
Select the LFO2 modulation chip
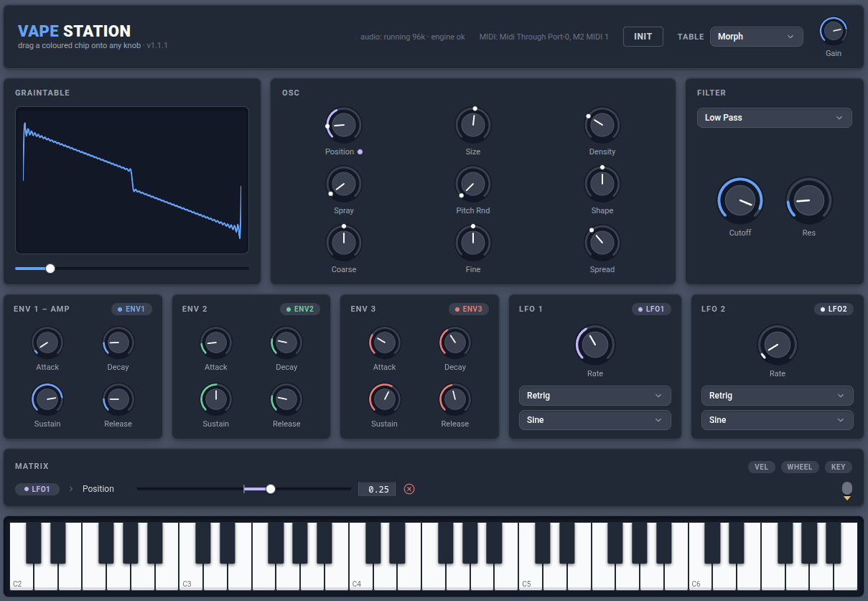[x=834, y=309]
